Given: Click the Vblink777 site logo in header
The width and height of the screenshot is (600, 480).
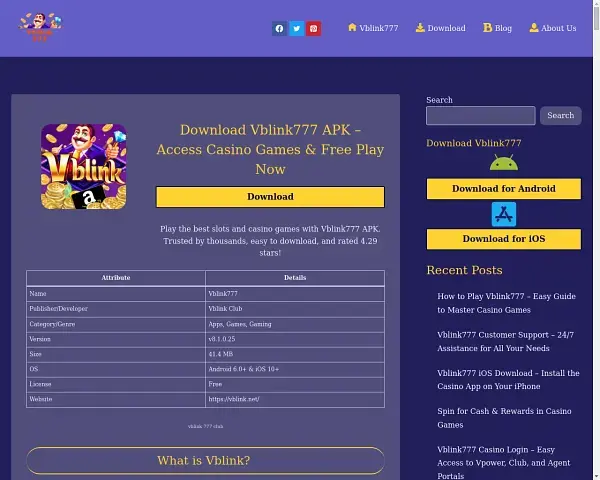Looking at the screenshot, I should 40,27.
